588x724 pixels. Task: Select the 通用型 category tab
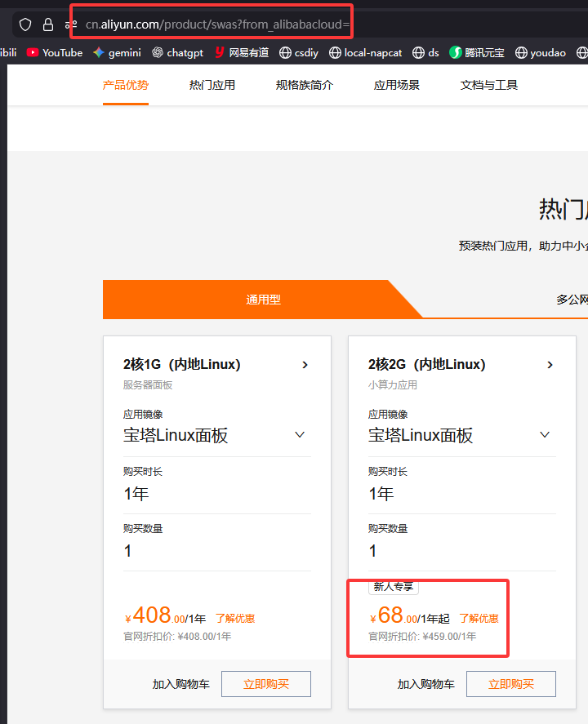click(x=263, y=300)
